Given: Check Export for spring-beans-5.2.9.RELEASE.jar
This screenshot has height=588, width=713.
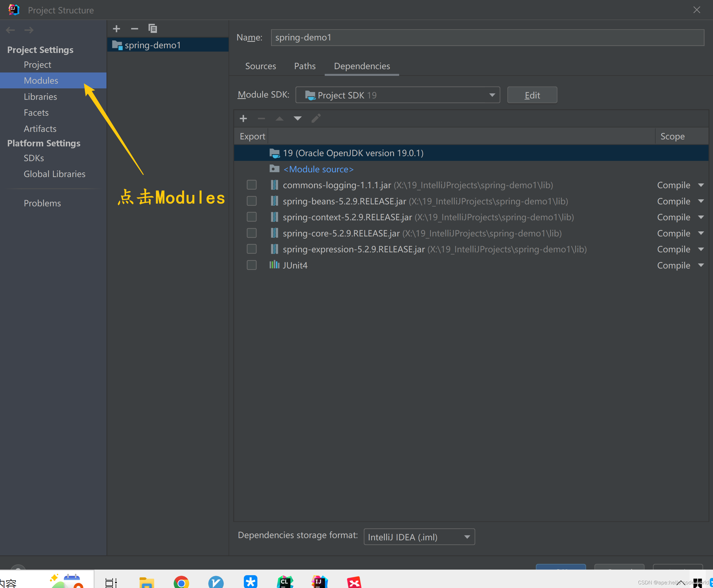Looking at the screenshot, I should pos(251,201).
